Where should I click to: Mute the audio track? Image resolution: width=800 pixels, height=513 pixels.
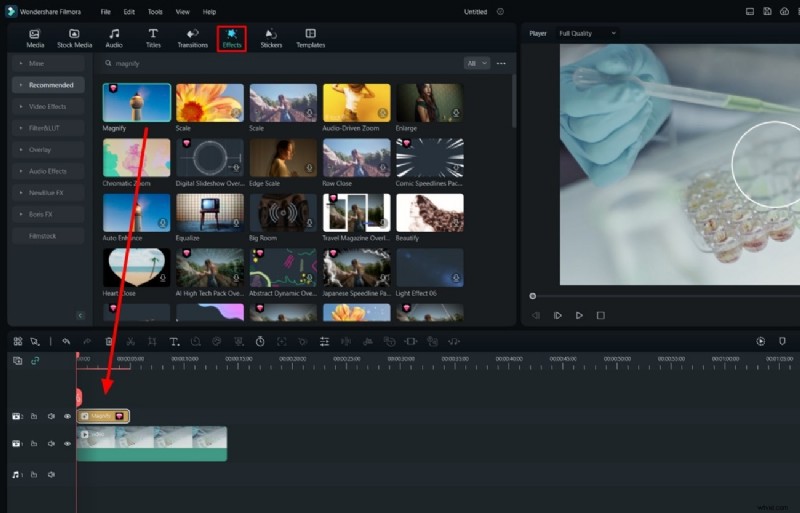51,475
